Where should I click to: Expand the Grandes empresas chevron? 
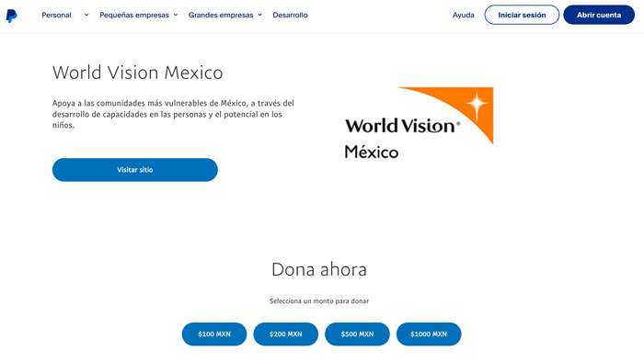(259, 16)
